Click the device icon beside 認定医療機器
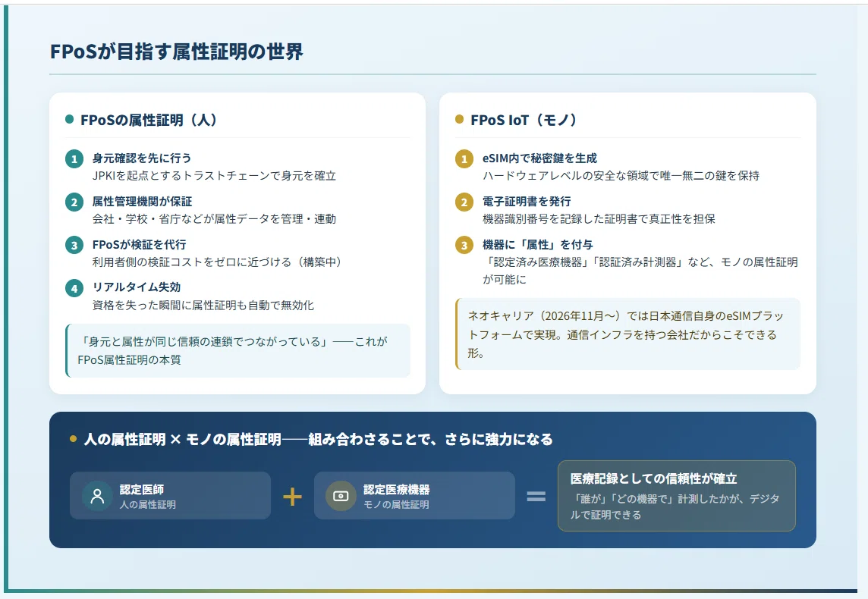The image size is (868, 599). [x=341, y=496]
